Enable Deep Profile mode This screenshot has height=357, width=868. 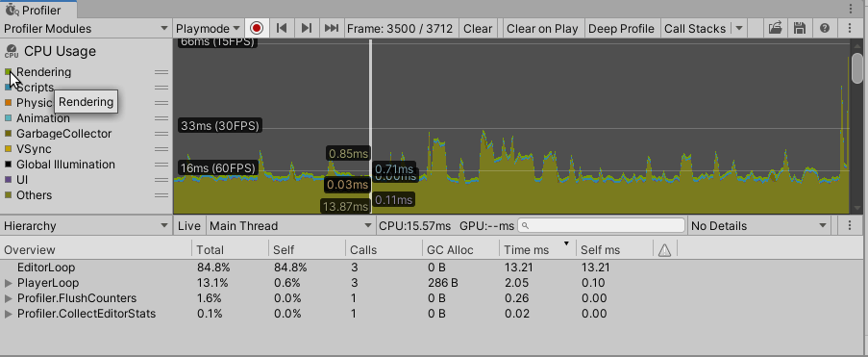point(621,28)
